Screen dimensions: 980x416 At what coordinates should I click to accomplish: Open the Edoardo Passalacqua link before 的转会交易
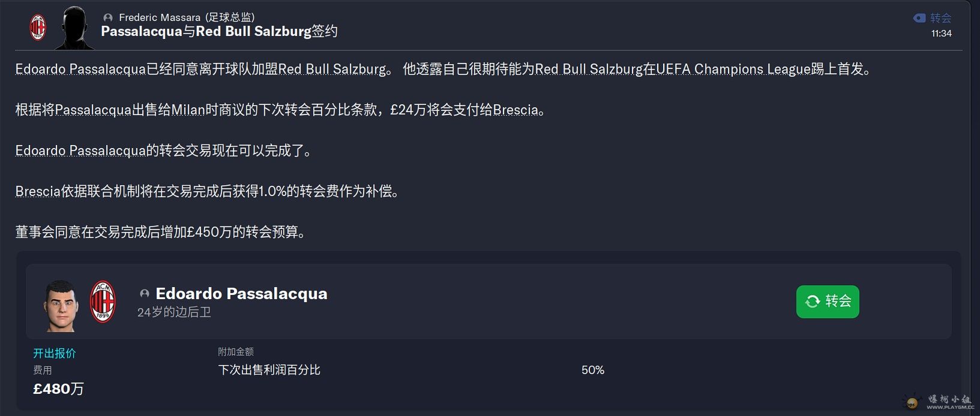tap(80, 151)
